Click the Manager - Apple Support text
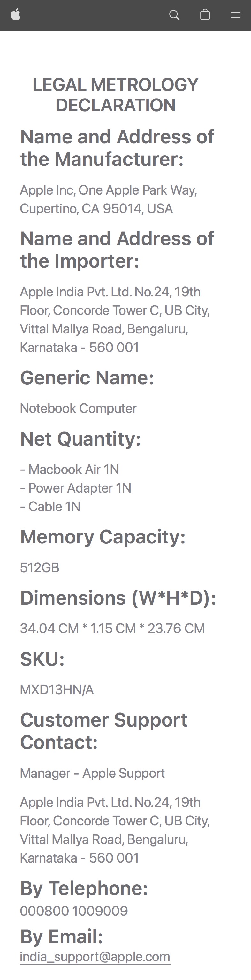Viewport: 251px width, 980px height. (x=92, y=773)
